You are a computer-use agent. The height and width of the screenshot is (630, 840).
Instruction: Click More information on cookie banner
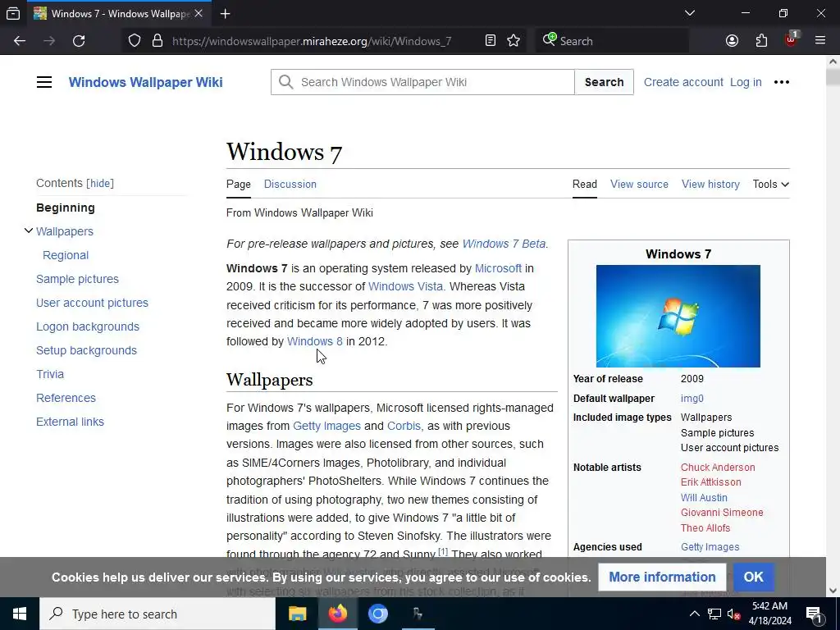[662, 577]
